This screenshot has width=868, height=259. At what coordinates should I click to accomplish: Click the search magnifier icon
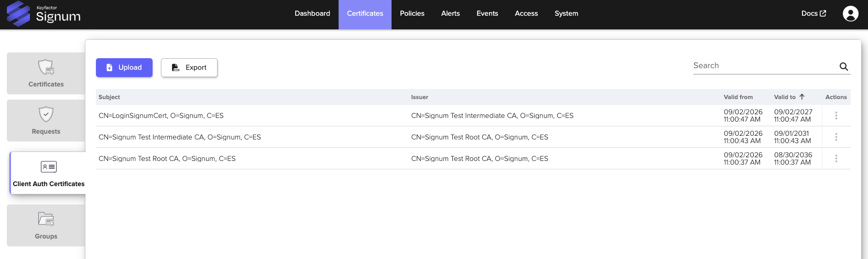pos(844,67)
